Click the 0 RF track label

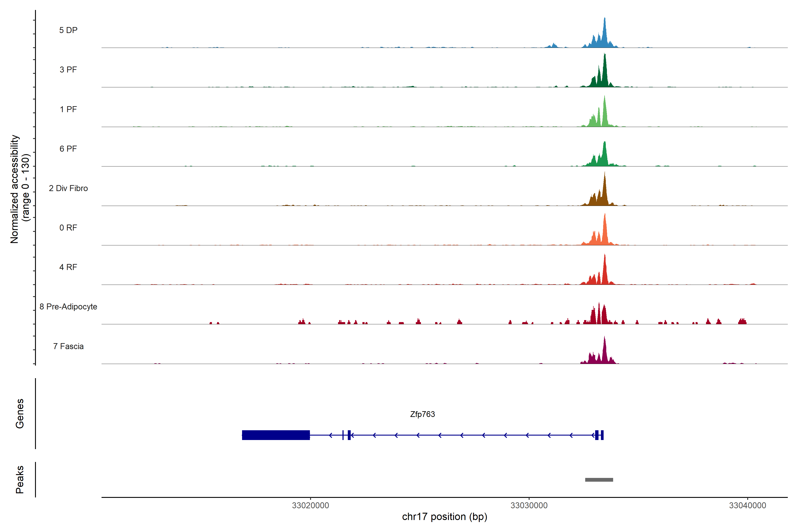coord(68,228)
